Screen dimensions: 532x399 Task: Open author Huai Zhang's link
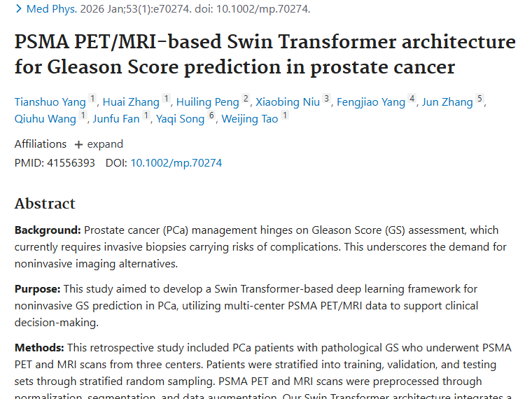coord(131,102)
